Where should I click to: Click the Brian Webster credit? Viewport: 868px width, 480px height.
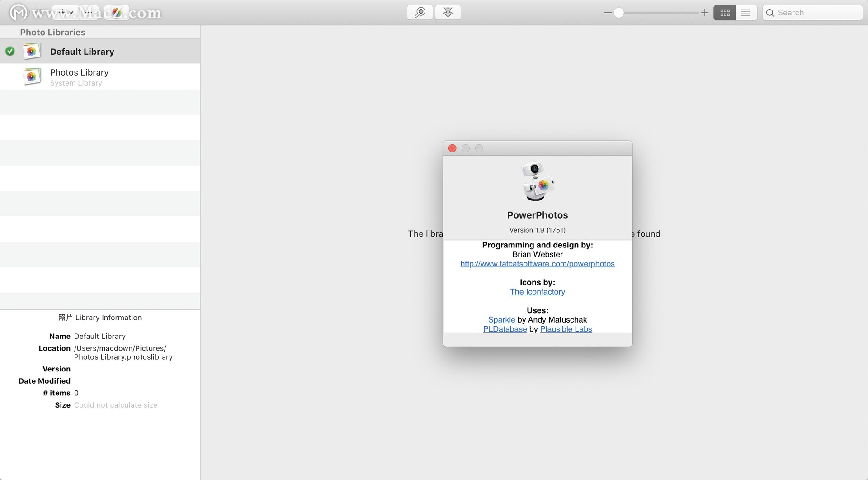[x=538, y=254]
